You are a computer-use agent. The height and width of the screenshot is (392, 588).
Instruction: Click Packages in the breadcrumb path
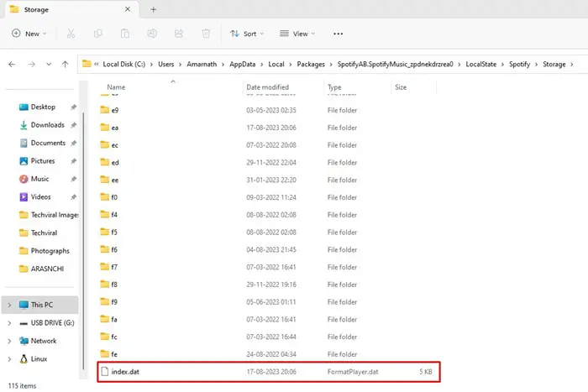[x=311, y=65]
